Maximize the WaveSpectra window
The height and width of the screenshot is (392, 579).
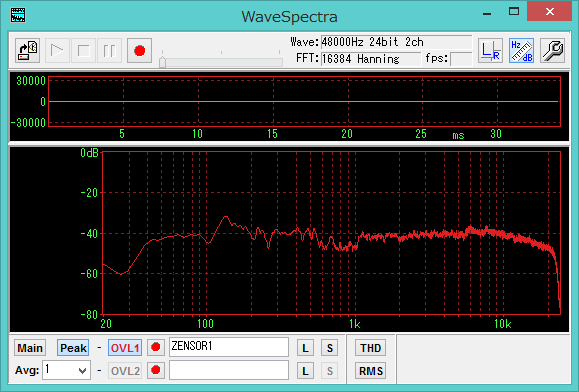click(514, 12)
